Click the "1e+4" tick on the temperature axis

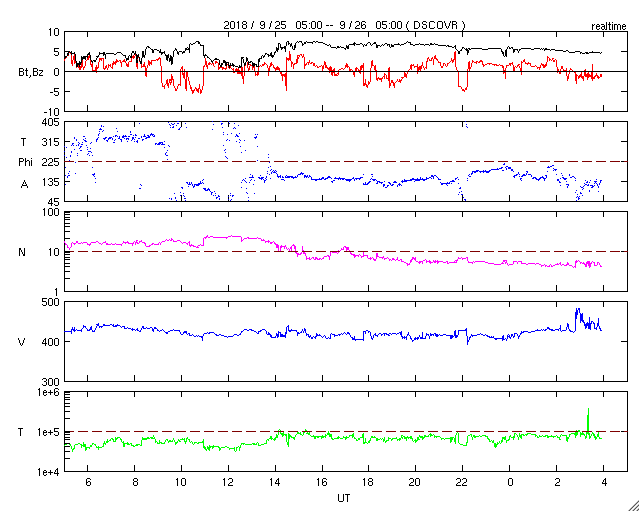click(x=49, y=472)
